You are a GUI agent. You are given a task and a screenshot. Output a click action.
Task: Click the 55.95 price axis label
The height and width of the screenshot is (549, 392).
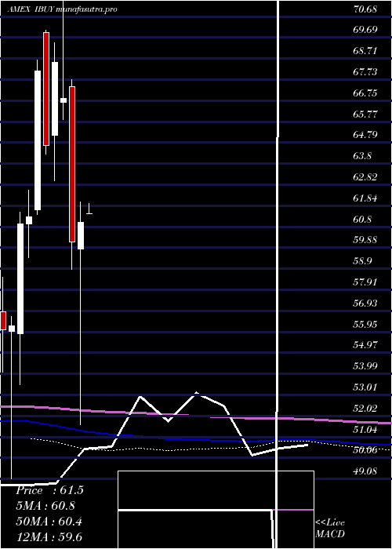[365, 324]
